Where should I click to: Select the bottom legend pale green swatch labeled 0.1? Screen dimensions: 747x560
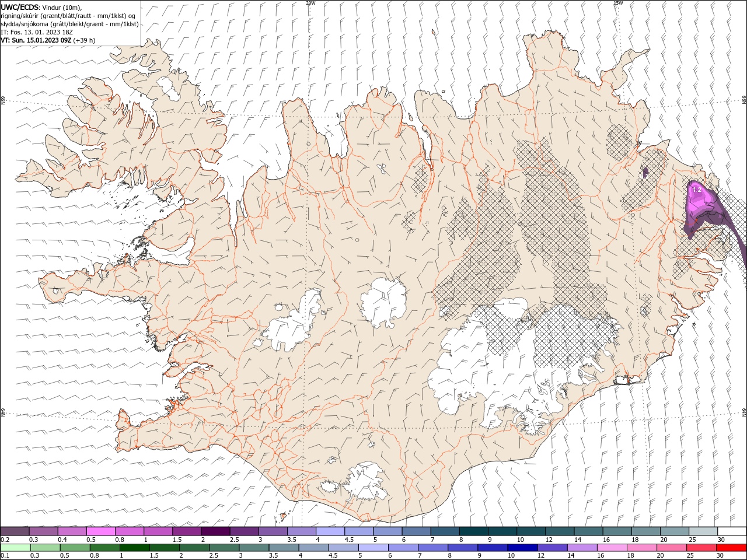pos(15,548)
